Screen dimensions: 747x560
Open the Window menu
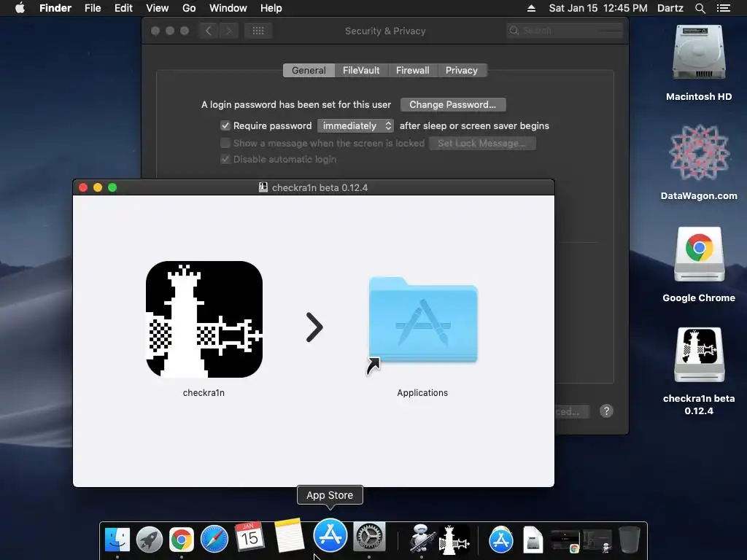click(x=228, y=8)
